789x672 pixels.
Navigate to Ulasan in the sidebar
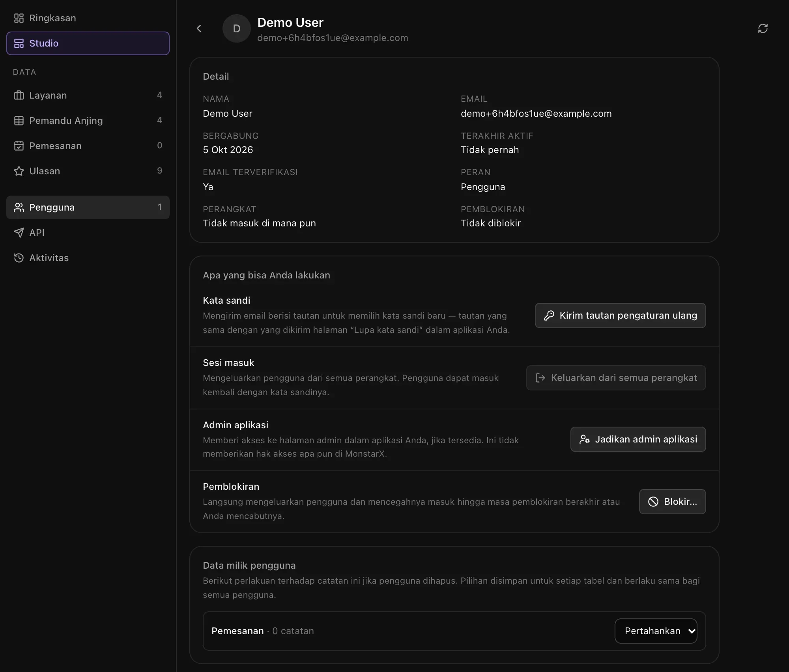pos(88,171)
